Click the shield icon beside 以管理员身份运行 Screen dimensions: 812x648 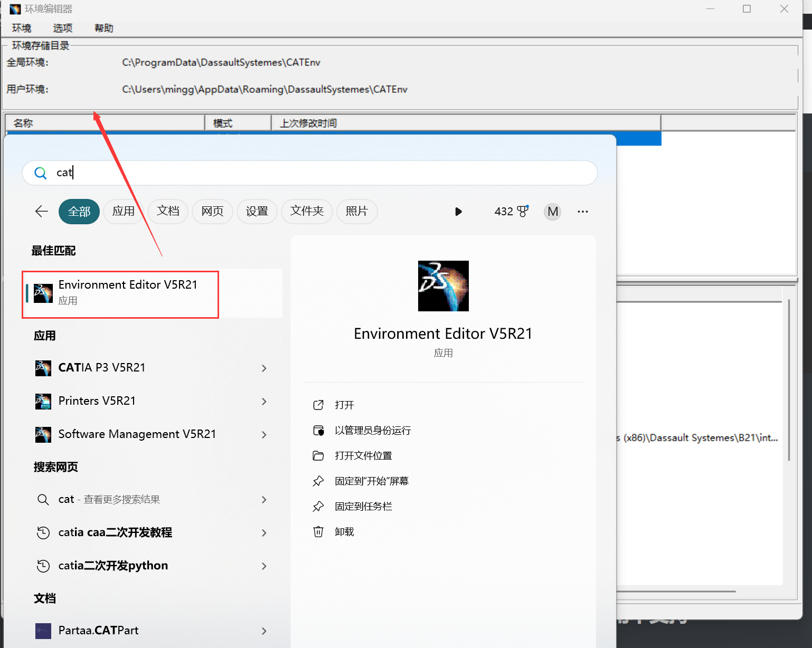click(x=318, y=430)
